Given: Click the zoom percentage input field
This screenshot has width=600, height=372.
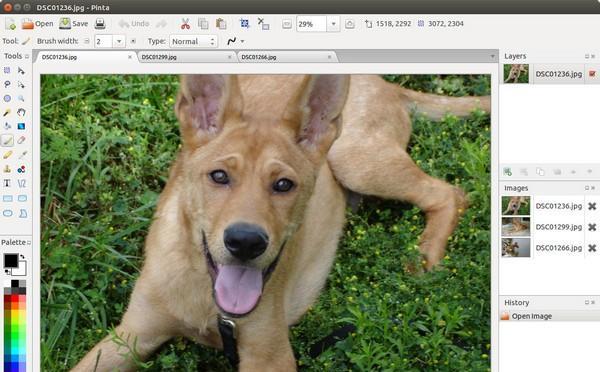Looking at the screenshot, I should pyautogui.click(x=311, y=24).
